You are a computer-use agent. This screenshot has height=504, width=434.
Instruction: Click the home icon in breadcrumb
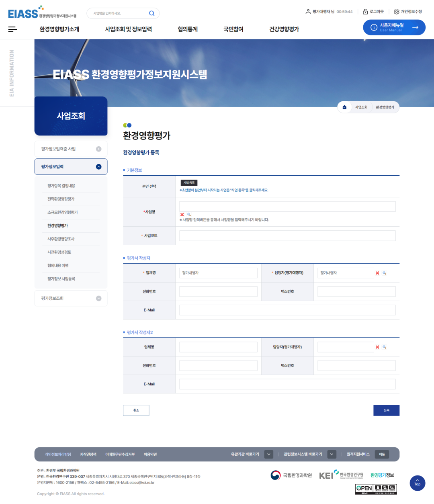coord(344,107)
